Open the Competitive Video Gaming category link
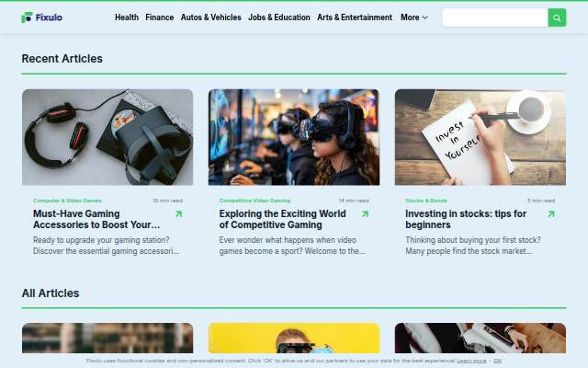This screenshot has height=368, width=588. click(x=254, y=201)
